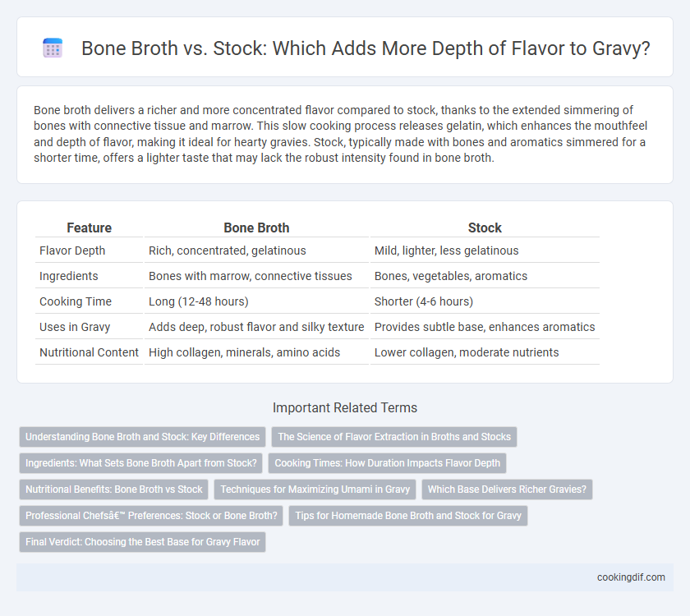Click 'Tips for Homemade Bone Broth and Stock'

(x=408, y=516)
